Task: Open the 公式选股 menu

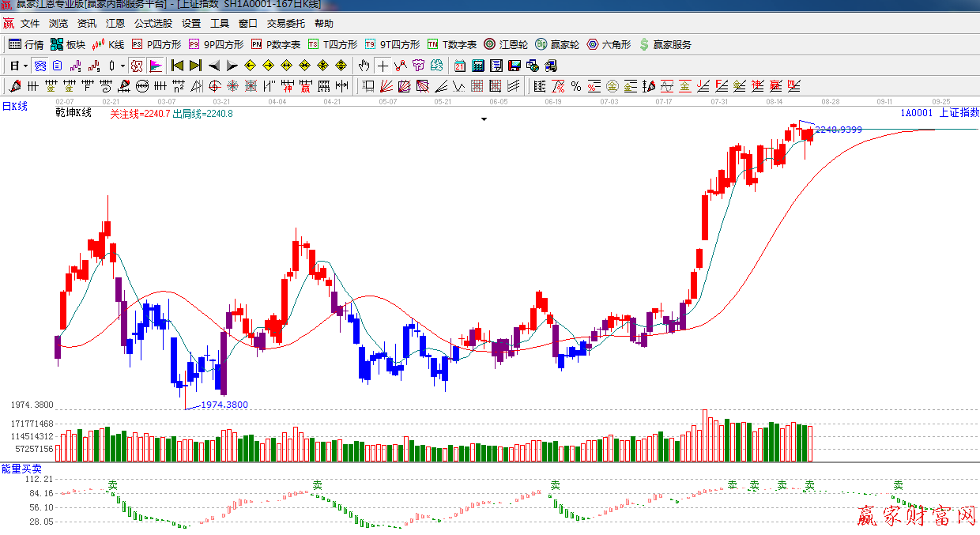Action: (x=153, y=24)
